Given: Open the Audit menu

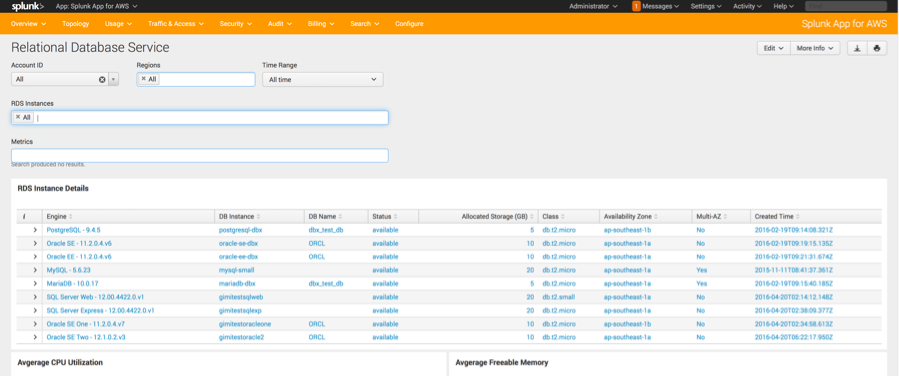Looking at the screenshot, I should pos(280,24).
